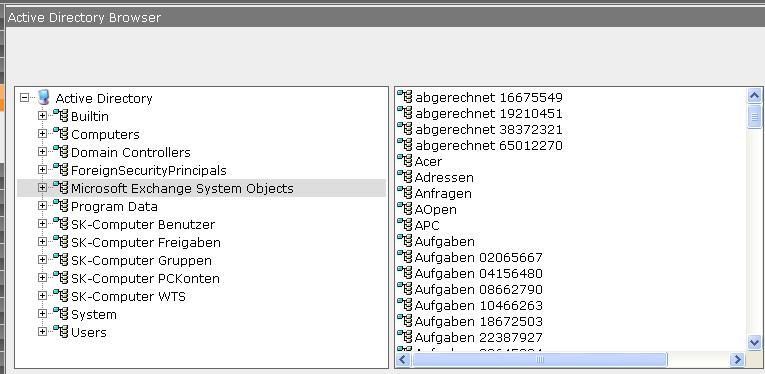Click the SK-Computer Gruppen node icon

[60, 260]
